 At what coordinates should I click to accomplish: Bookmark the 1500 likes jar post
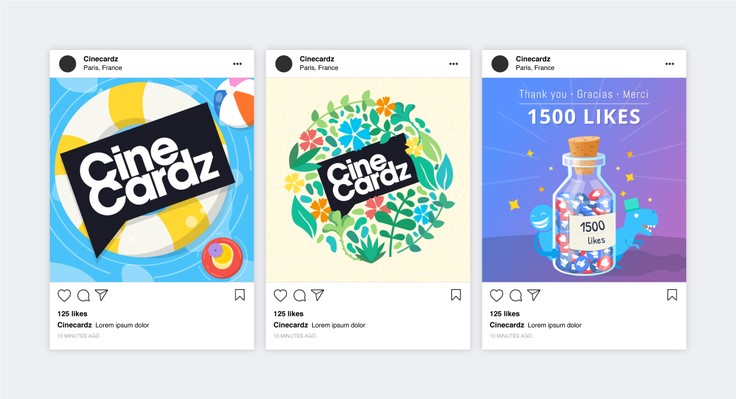point(672,295)
